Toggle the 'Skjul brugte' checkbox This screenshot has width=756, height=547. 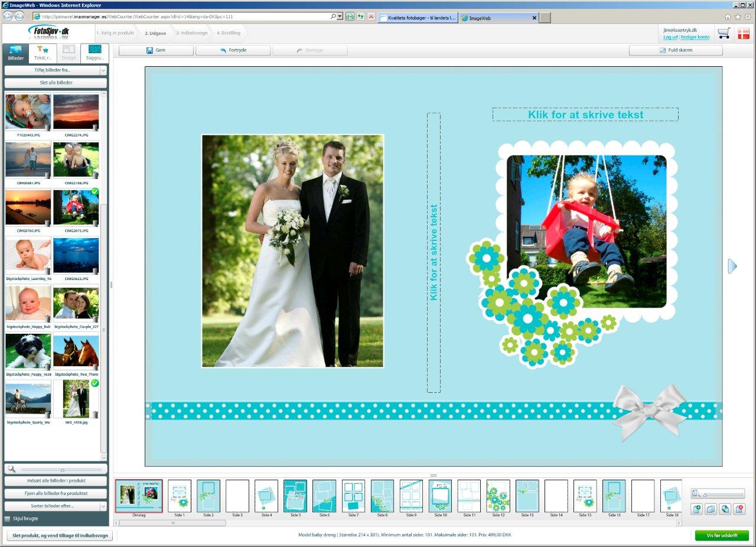[8, 519]
